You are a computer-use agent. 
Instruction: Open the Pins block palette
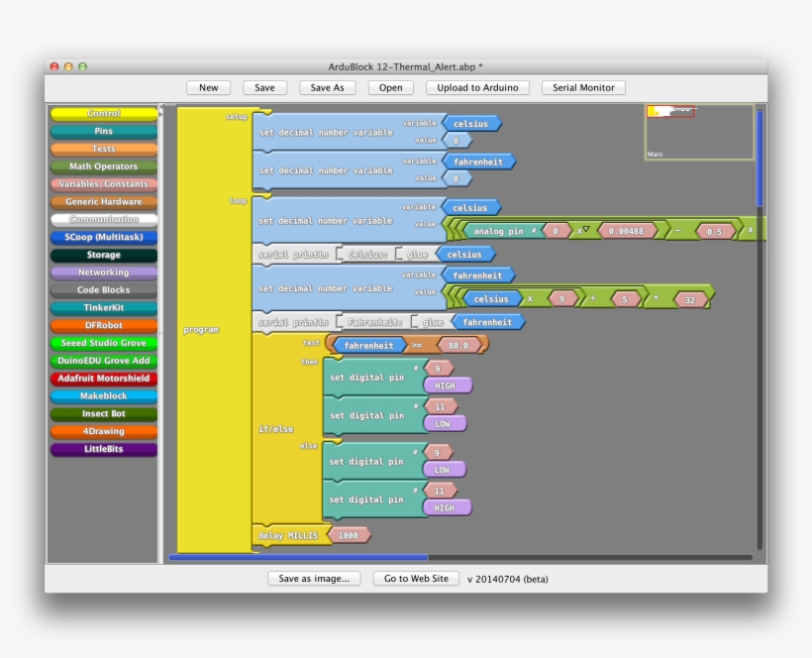[102, 131]
